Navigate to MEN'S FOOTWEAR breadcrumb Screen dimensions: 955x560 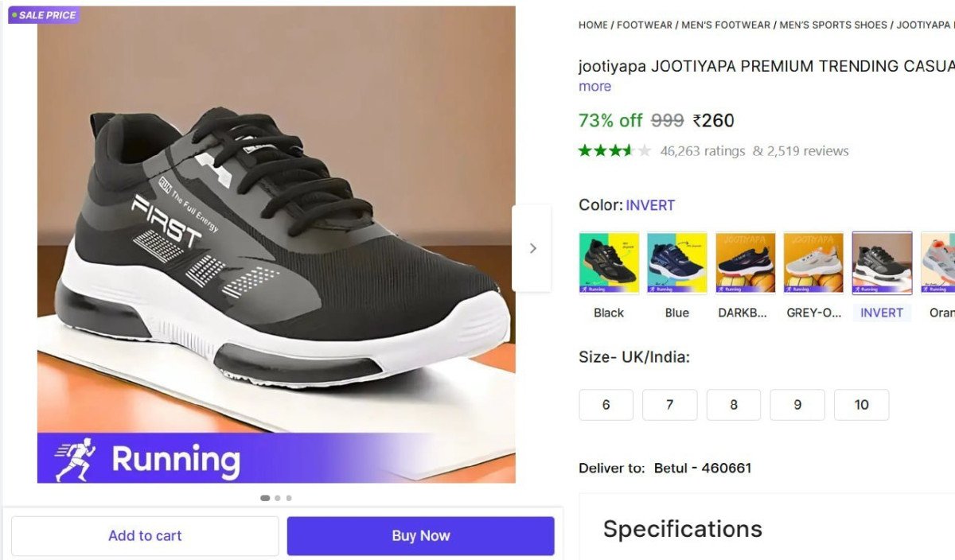coord(726,25)
